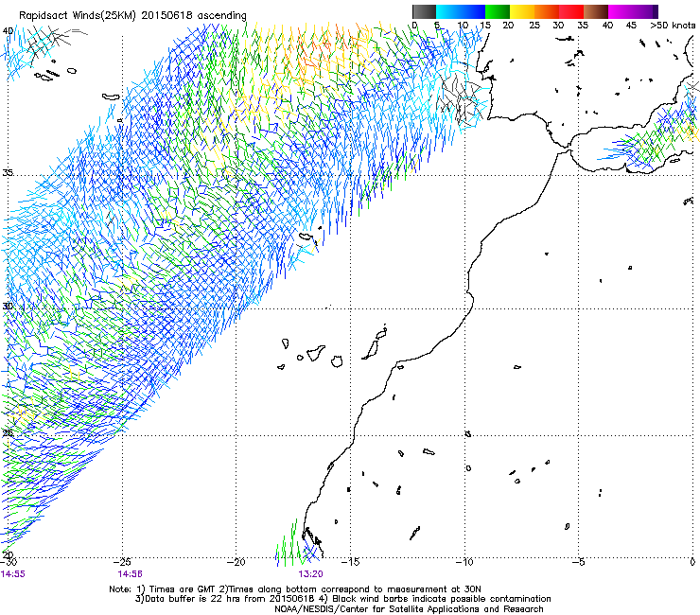Click the longitude label "-15" on bottom axis
700x615 pixels.
(x=350, y=562)
